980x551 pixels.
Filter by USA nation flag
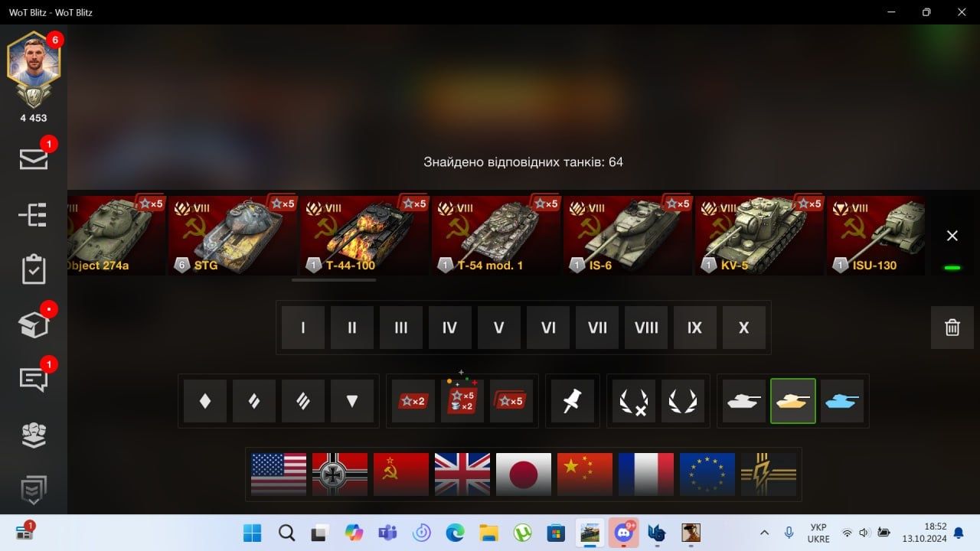[x=279, y=474]
